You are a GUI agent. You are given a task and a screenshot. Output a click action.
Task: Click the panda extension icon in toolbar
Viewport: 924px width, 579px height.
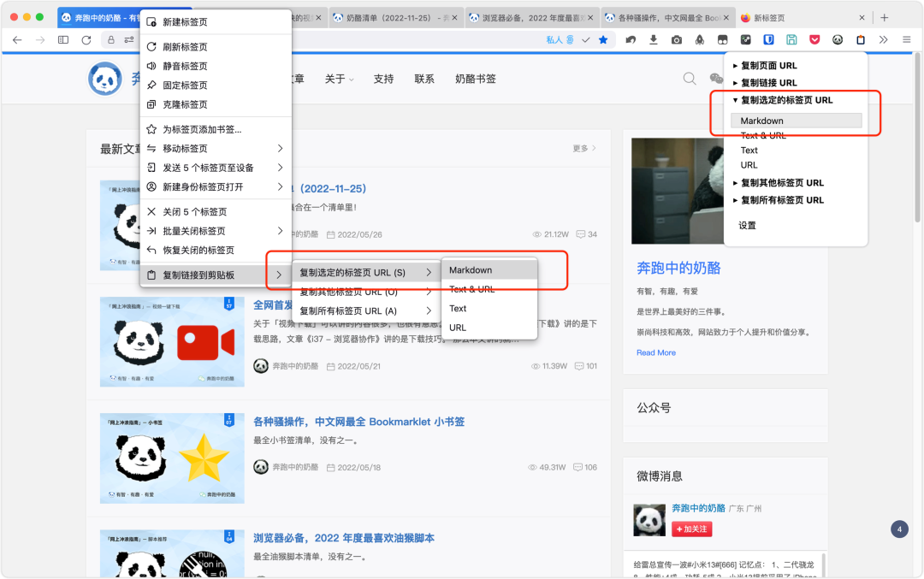838,40
